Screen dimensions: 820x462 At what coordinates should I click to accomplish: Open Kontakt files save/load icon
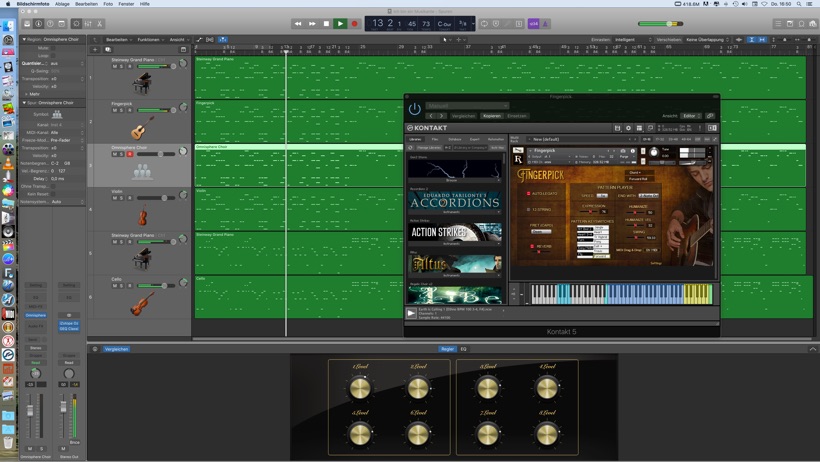(x=618, y=128)
